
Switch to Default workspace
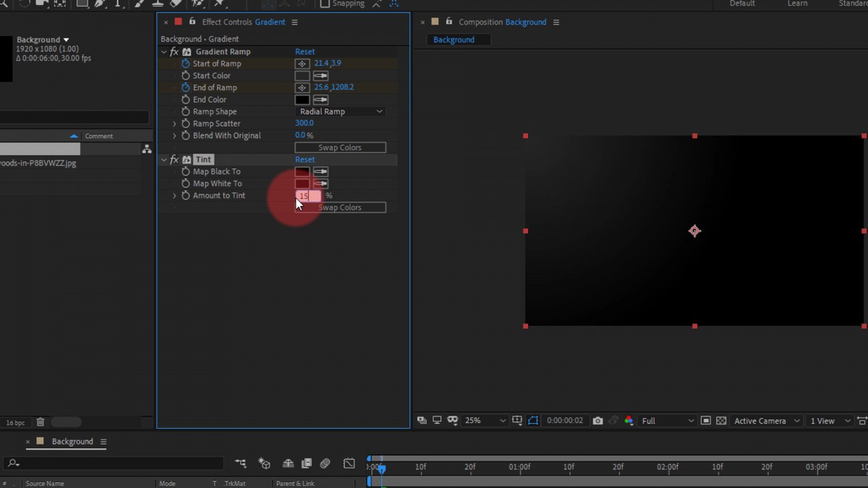(742, 4)
